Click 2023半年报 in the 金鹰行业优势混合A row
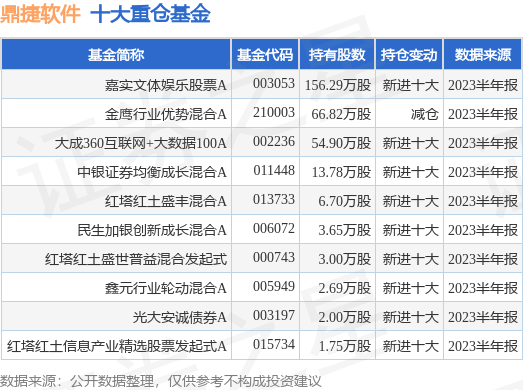 point(483,114)
